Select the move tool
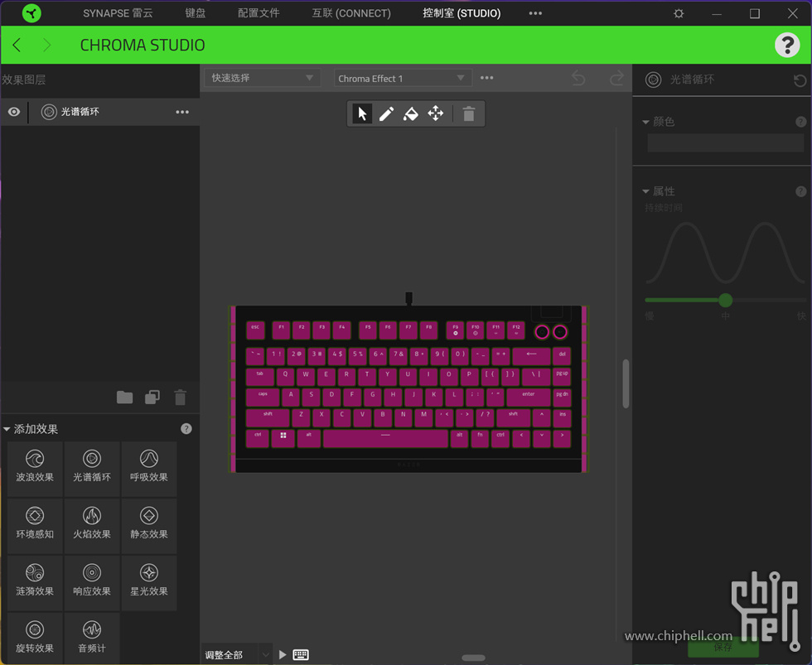This screenshot has width=812, height=665. coord(436,113)
